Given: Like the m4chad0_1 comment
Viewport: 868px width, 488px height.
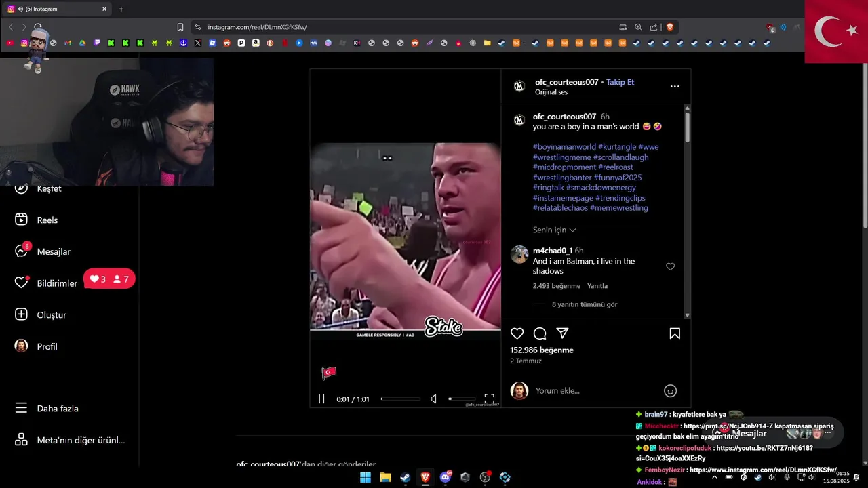Looking at the screenshot, I should coord(670,266).
